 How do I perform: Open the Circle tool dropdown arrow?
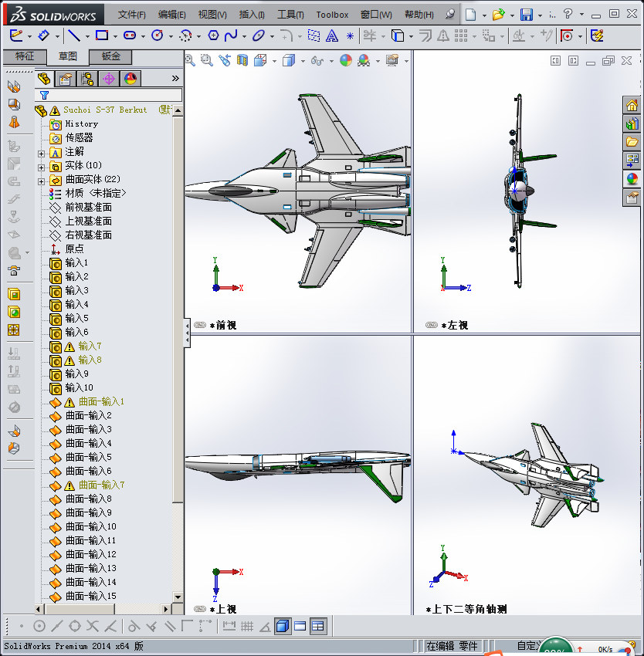(x=171, y=37)
